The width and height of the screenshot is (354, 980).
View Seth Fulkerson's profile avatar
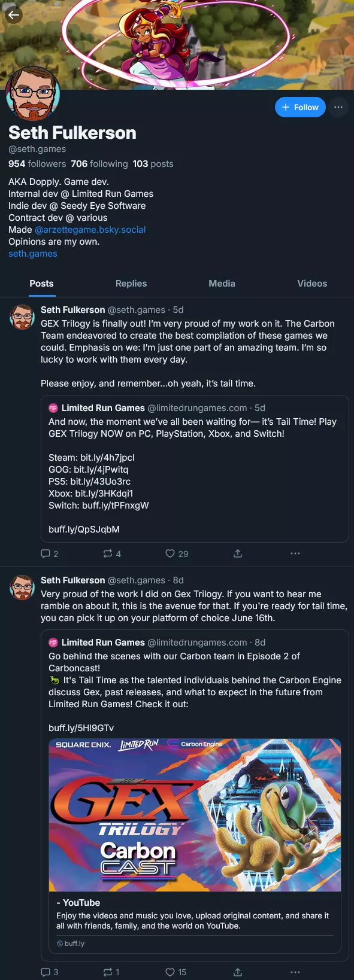click(33, 94)
